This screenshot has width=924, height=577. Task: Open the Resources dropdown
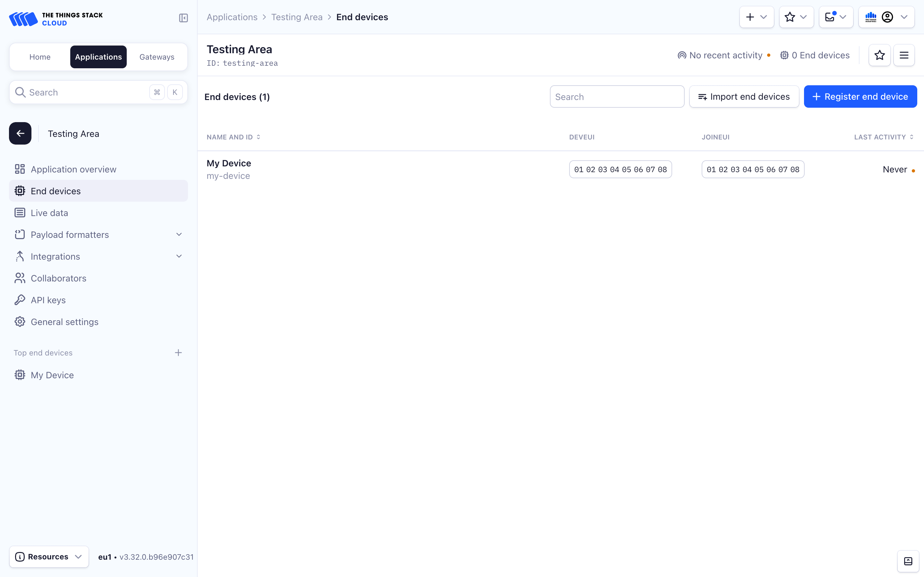tap(49, 557)
